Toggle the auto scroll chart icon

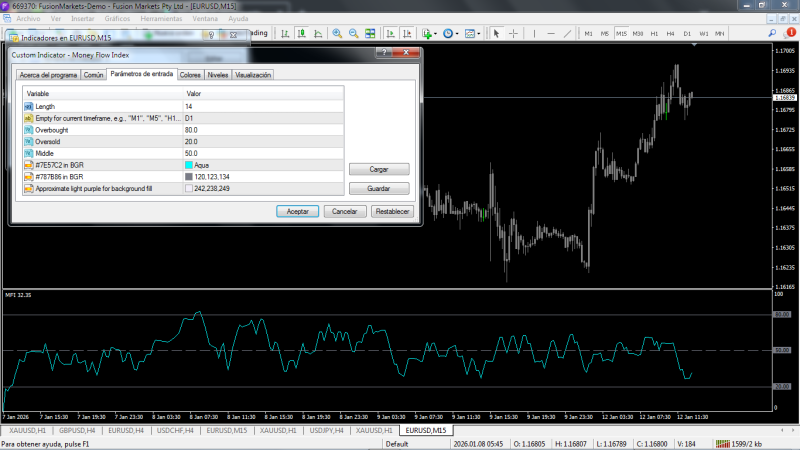(390, 34)
